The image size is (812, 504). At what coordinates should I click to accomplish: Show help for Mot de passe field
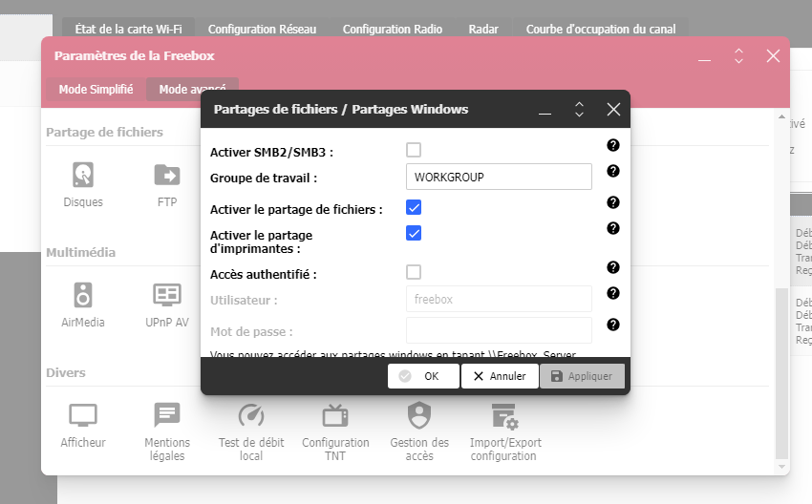pos(613,325)
